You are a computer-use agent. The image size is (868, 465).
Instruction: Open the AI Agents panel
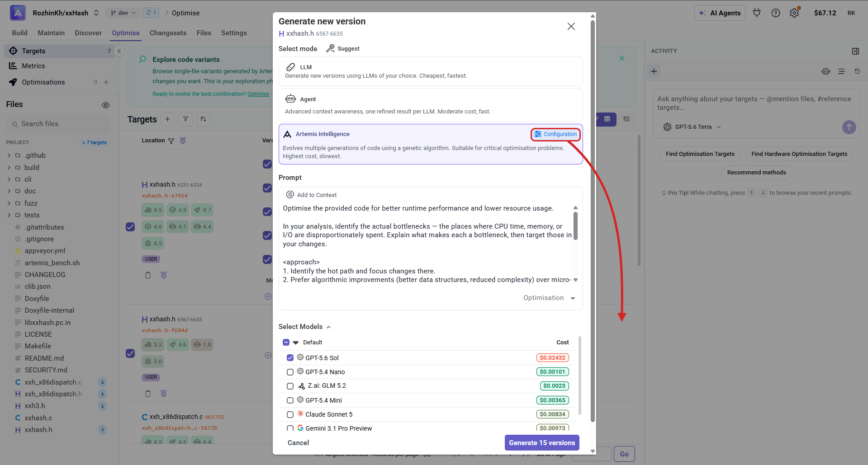721,13
